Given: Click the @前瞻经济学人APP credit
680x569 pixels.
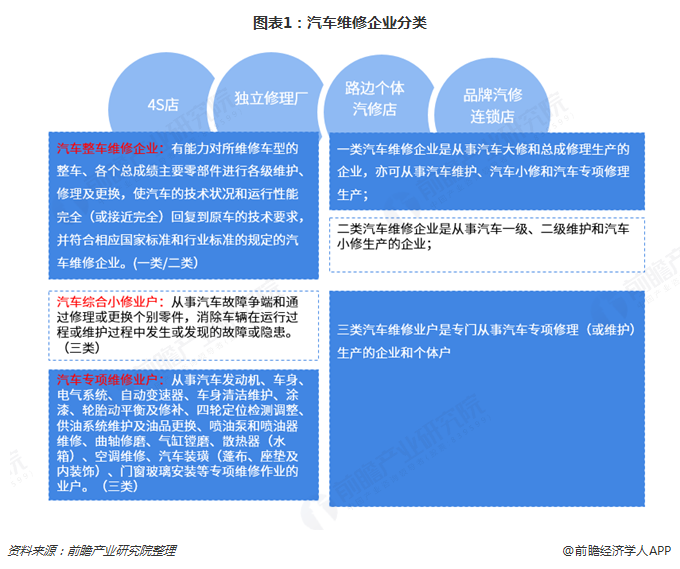Looking at the screenshot, I should coord(616,550).
